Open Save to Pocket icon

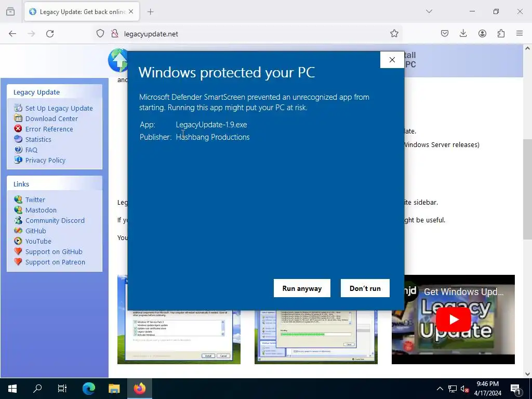pos(445,33)
